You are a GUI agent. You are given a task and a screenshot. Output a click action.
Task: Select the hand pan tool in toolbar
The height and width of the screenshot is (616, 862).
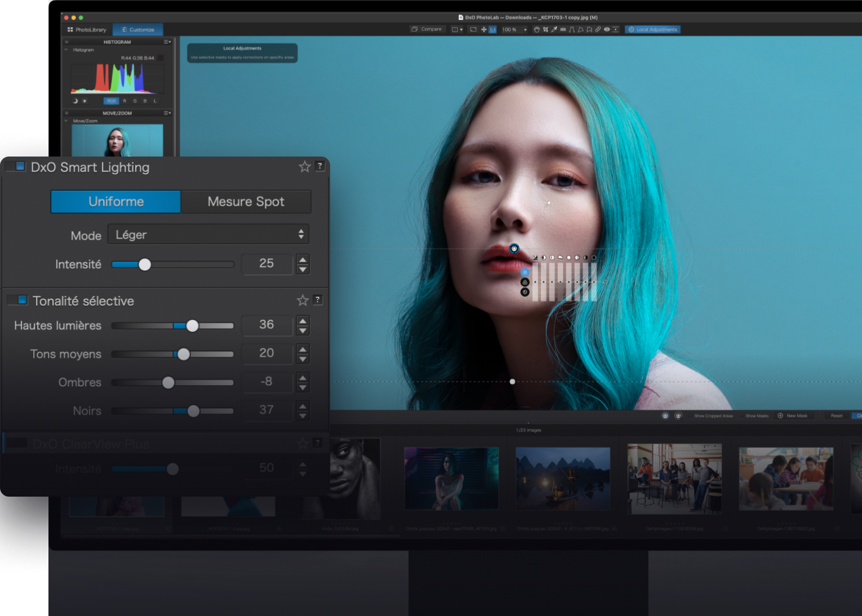[536, 29]
